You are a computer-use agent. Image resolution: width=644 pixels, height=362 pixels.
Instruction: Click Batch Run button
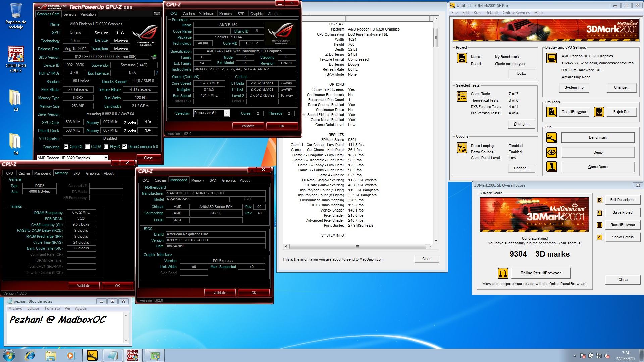point(622,112)
